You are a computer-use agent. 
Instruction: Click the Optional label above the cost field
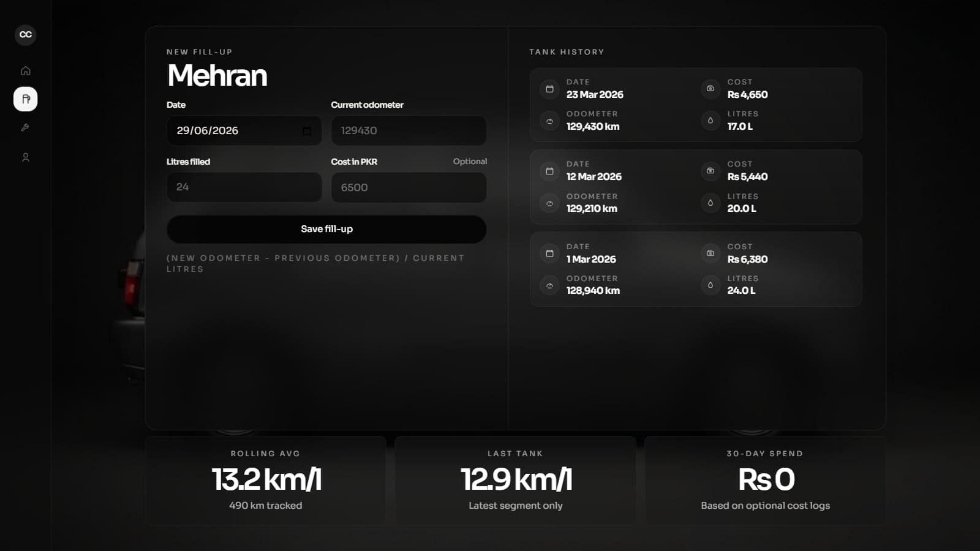click(x=470, y=161)
